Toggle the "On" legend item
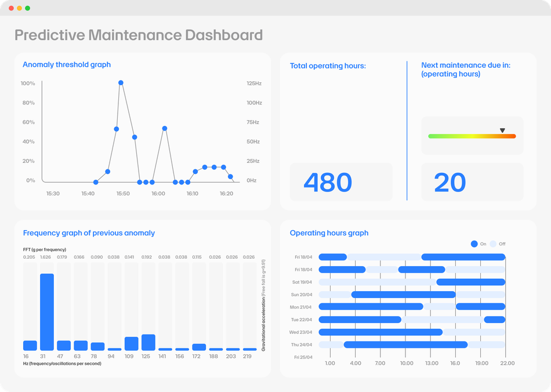 point(478,244)
